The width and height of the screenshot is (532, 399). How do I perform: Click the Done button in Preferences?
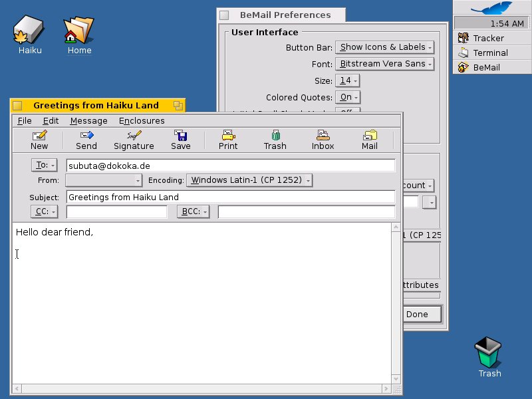[x=421, y=314]
